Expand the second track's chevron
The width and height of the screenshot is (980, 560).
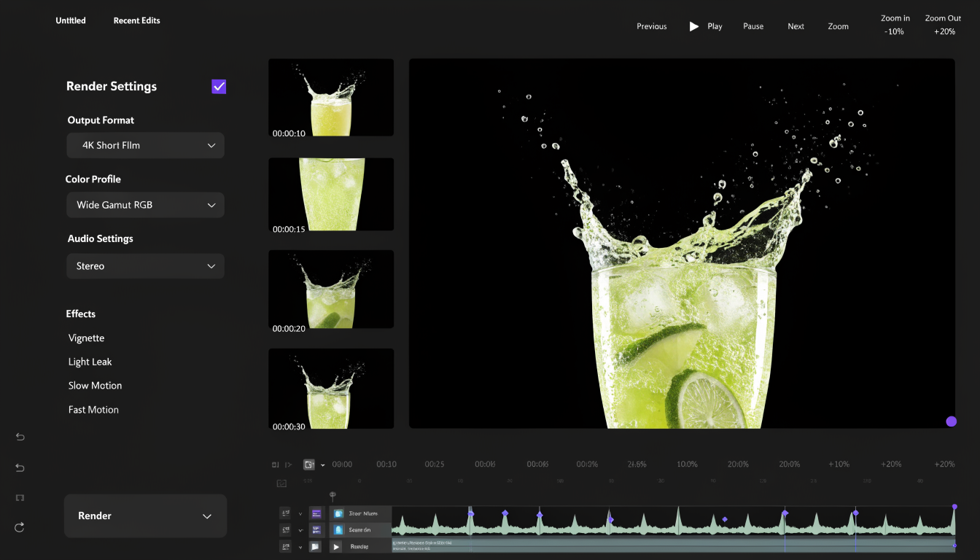pyautogui.click(x=300, y=531)
